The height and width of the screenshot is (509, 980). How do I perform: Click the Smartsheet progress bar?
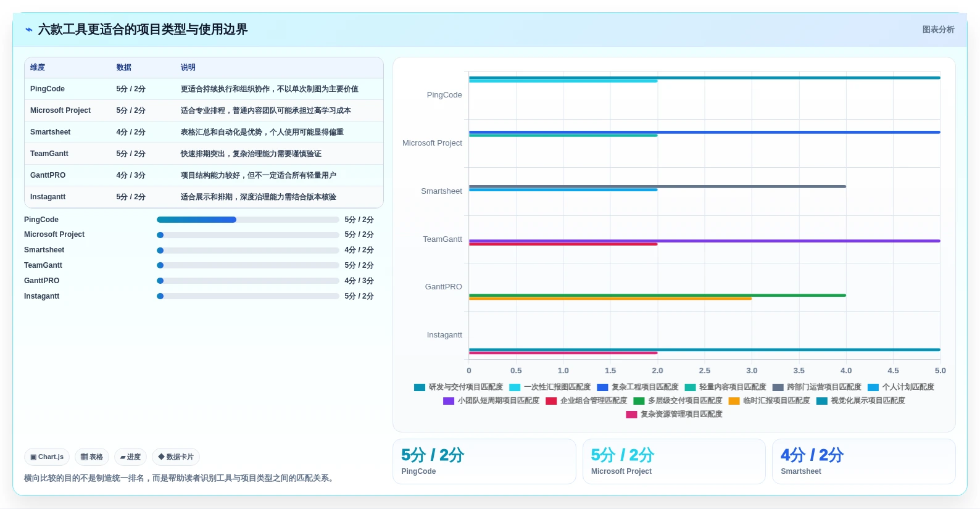[x=248, y=250]
